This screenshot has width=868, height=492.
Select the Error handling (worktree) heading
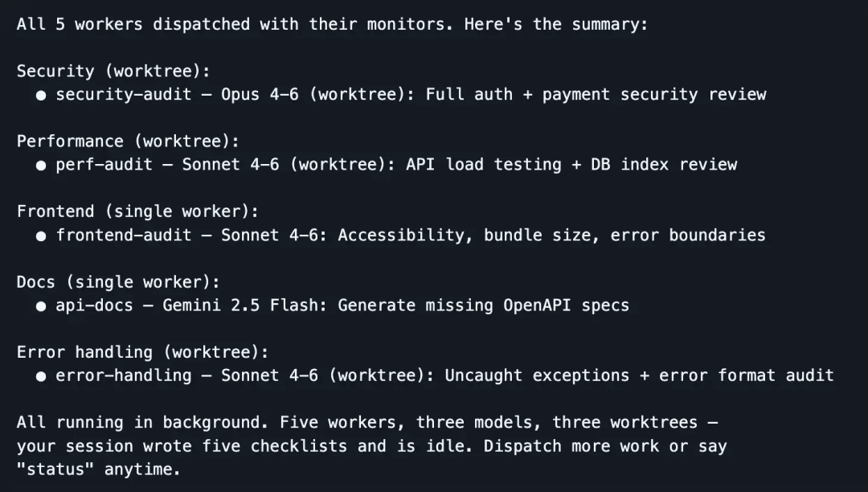click(143, 353)
